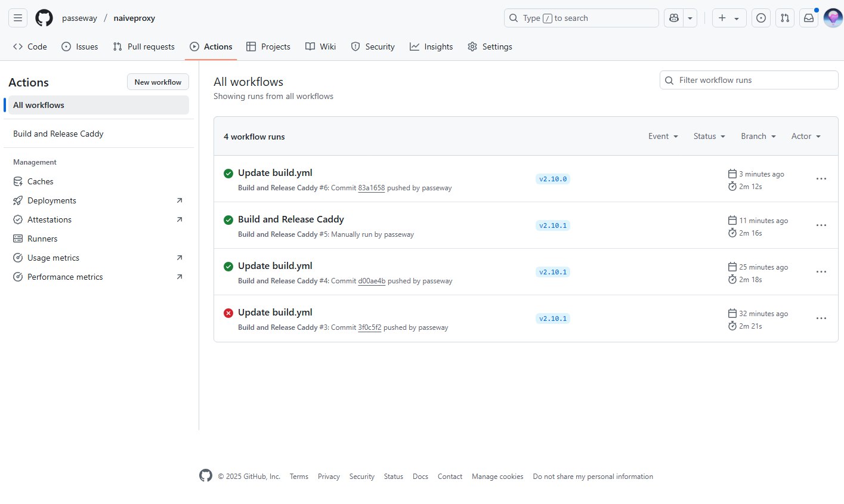Expand the Branch filter dropdown

pos(758,137)
